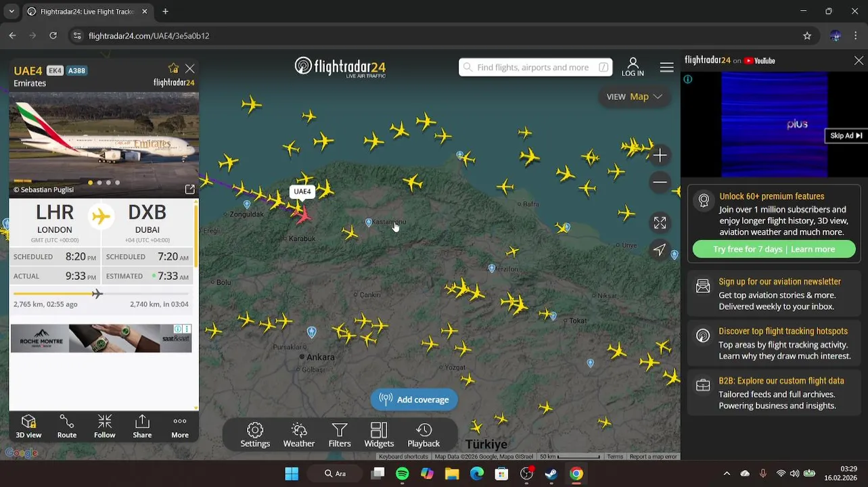Open the Widgets panel
Image resolution: width=868 pixels, height=487 pixels.
pyautogui.click(x=379, y=435)
